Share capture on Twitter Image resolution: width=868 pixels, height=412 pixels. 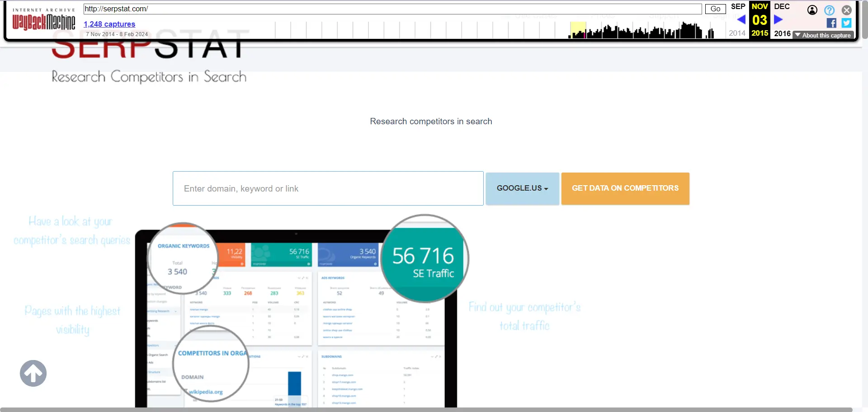(x=847, y=23)
